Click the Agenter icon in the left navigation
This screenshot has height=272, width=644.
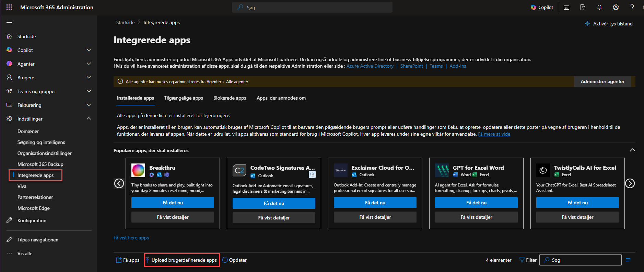point(9,64)
